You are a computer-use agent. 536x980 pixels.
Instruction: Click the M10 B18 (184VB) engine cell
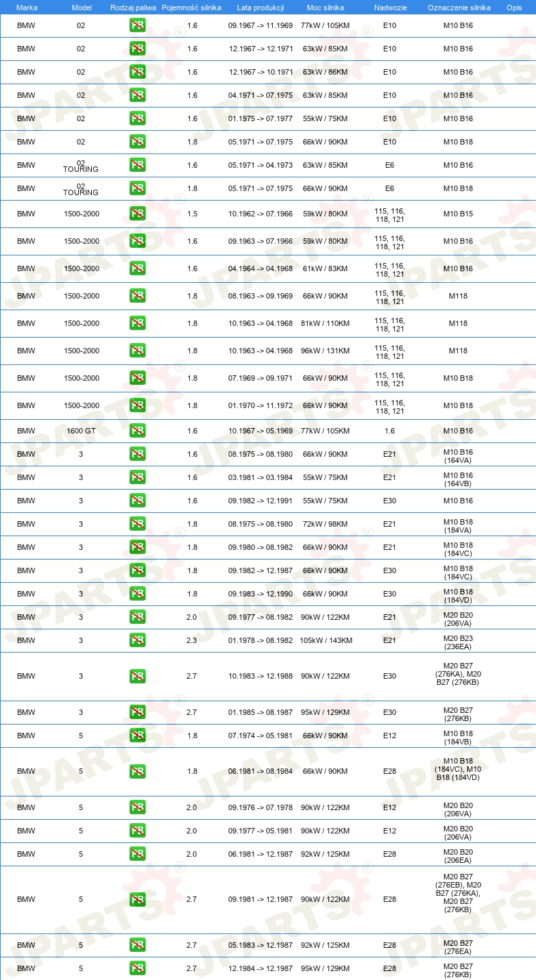[x=458, y=736]
